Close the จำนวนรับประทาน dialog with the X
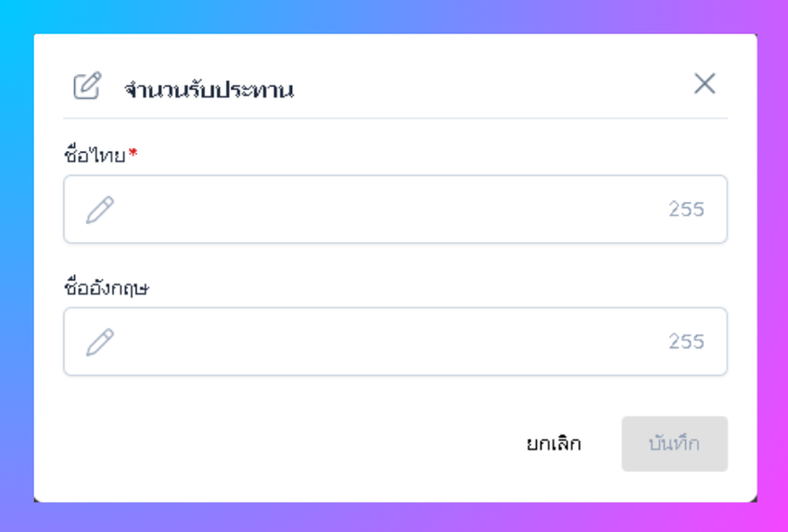The image size is (788, 532). (705, 83)
